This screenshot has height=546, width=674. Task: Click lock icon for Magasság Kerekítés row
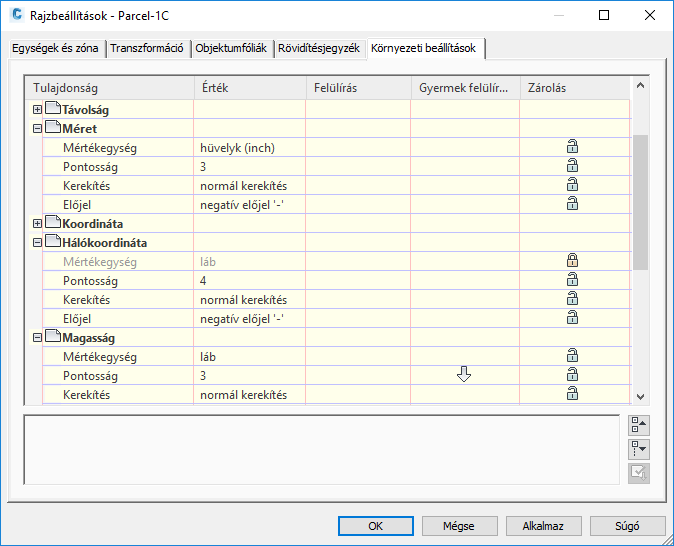pos(573,393)
